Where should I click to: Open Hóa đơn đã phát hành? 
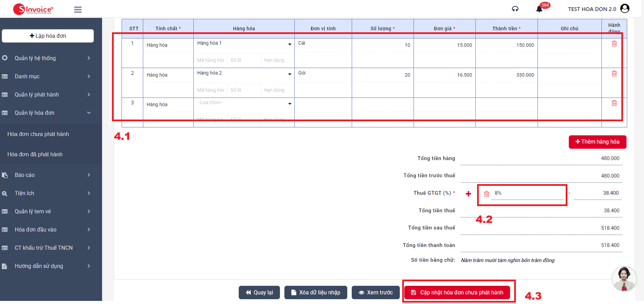35,154
